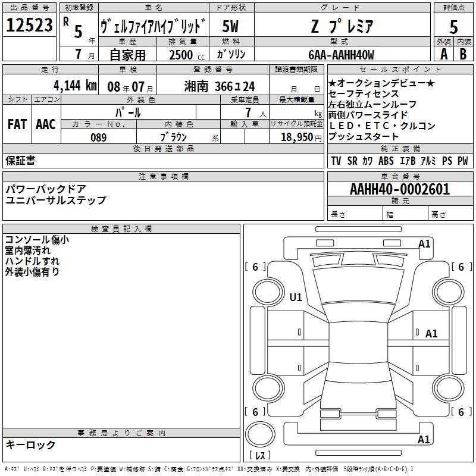Click door shape value 5W

[x=230, y=26]
